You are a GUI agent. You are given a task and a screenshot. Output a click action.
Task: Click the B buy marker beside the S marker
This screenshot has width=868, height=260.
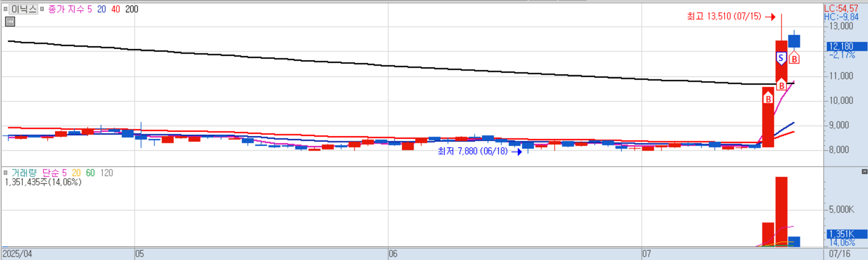pos(794,58)
